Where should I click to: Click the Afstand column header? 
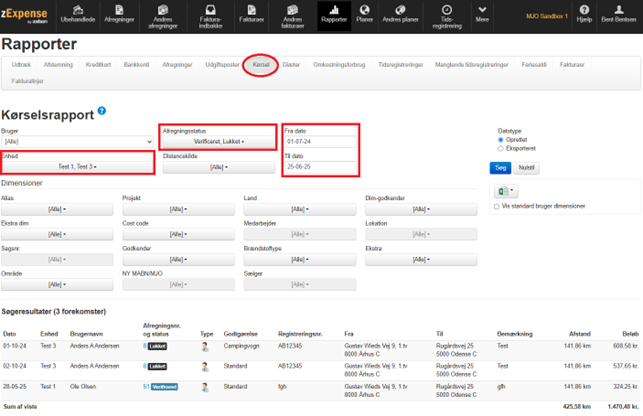click(580, 334)
